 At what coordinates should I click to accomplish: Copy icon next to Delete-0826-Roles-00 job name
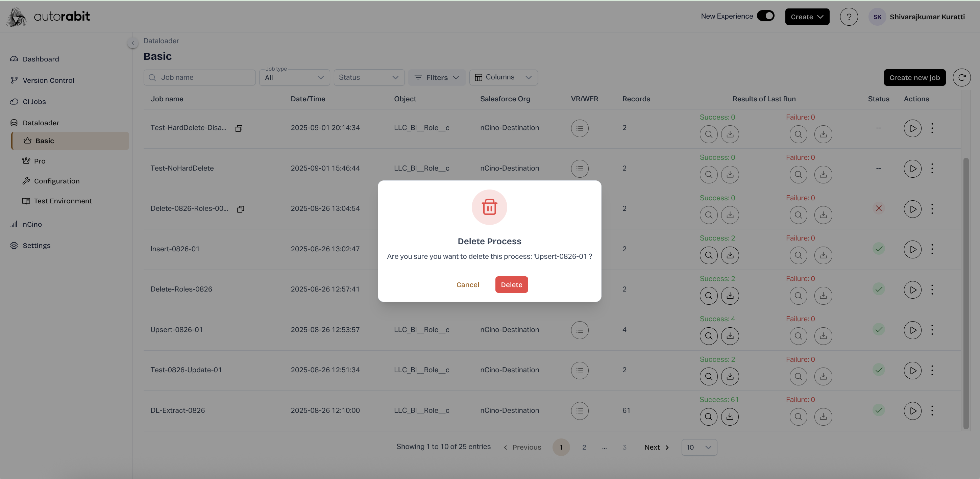pos(240,209)
